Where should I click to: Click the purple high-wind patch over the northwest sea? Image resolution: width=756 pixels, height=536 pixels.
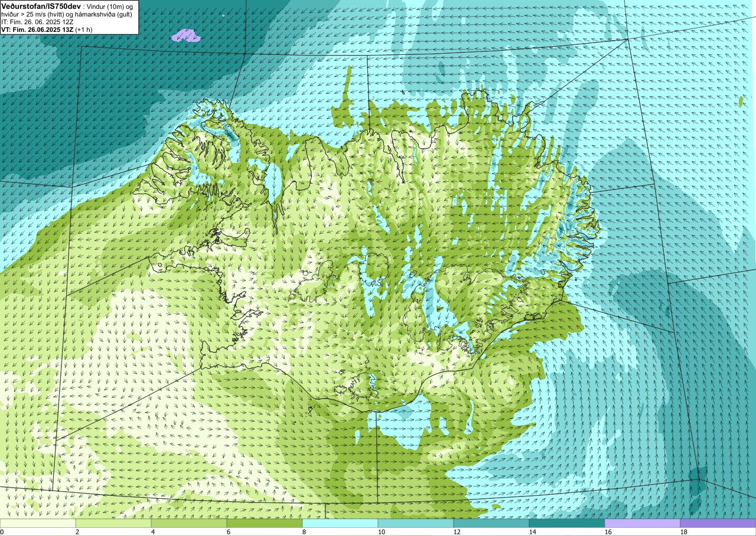tap(185, 36)
